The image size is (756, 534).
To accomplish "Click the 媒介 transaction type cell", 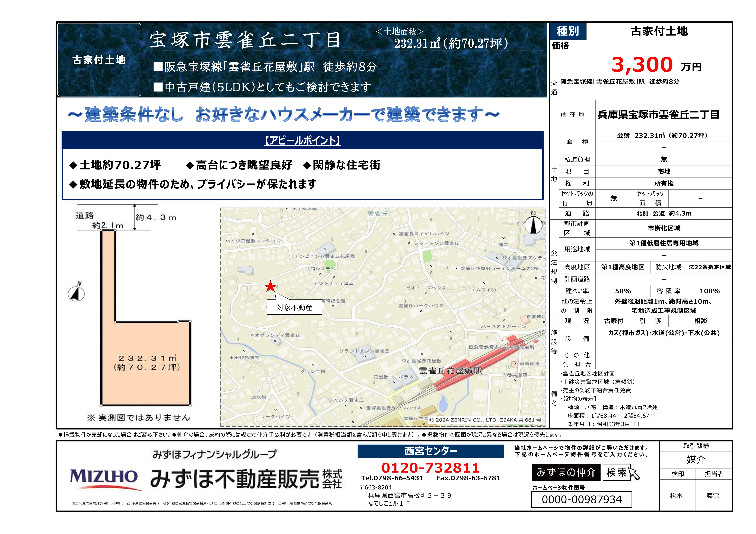I will (696, 460).
